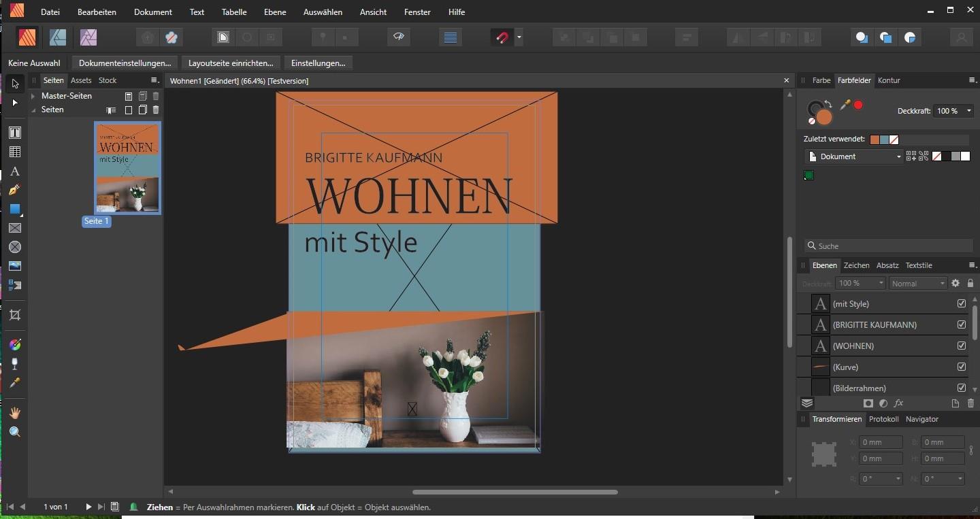Viewport: 980px width, 519px height.
Task: Expand the Master-Seiten section
Action: coord(33,96)
